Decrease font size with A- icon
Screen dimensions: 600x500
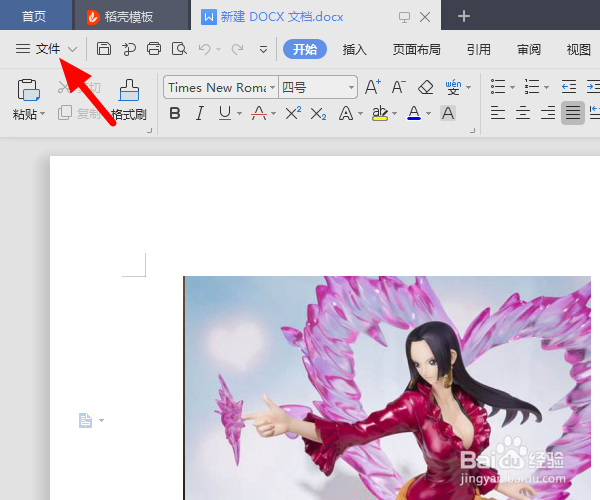click(x=398, y=87)
